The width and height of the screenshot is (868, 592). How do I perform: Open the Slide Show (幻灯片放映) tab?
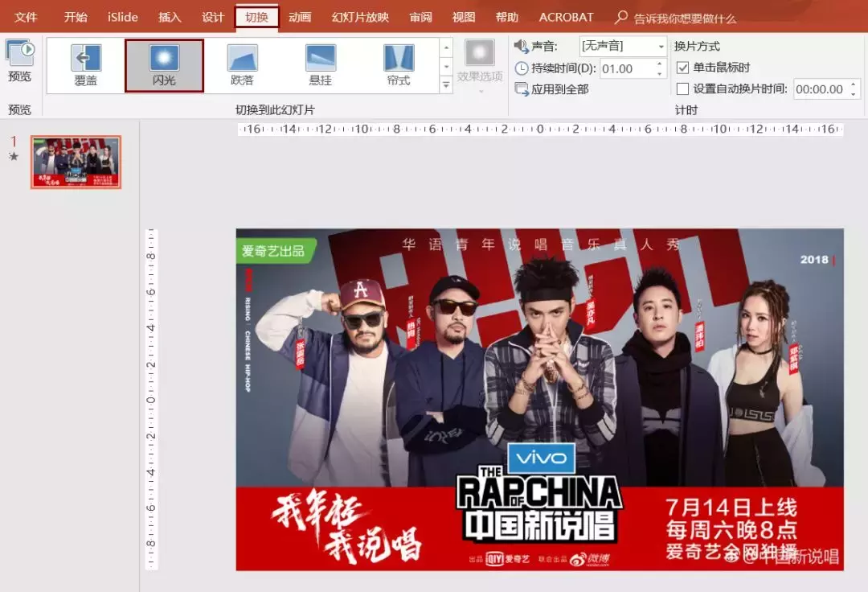coord(360,17)
